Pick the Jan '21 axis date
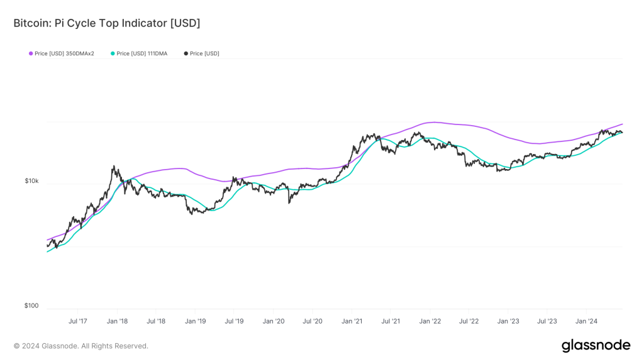Image resolution: width=644 pixels, height=362 pixels. coord(352,321)
